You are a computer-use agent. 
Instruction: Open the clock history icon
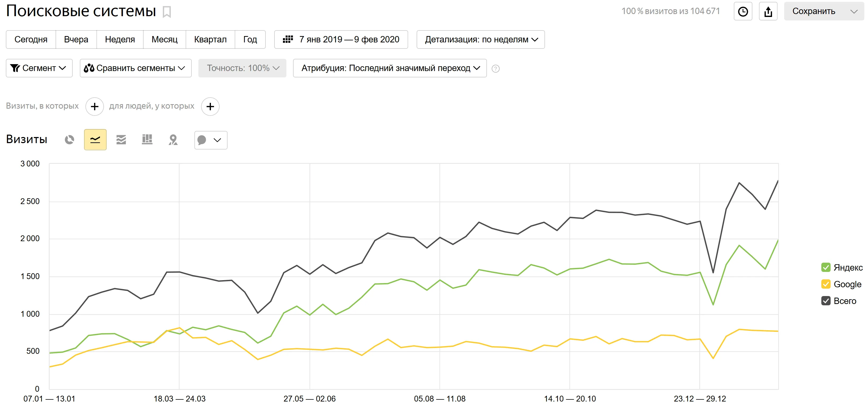[743, 11]
